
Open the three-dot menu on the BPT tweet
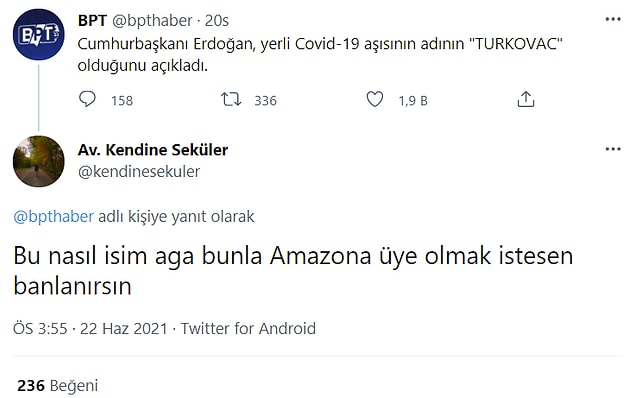pos(613,19)
